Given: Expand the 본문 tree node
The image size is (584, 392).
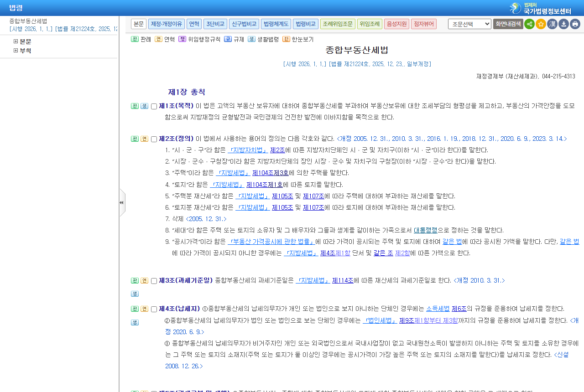Looking at the screenshot, I should (x=16, y=41).
